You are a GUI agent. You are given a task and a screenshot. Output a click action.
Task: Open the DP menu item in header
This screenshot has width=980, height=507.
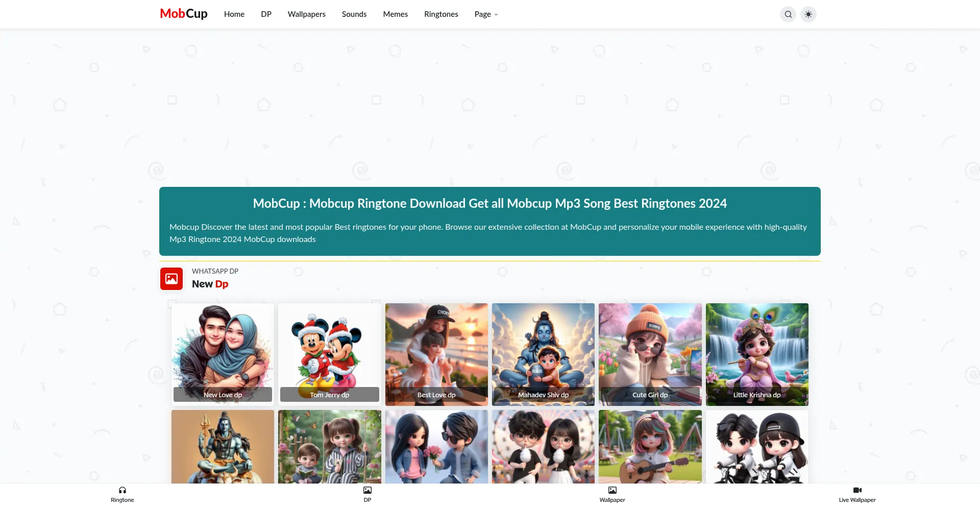pos(266,14)
